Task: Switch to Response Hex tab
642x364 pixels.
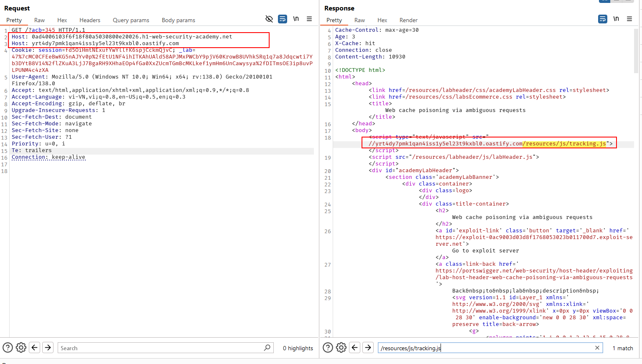Action: (382, 20)
